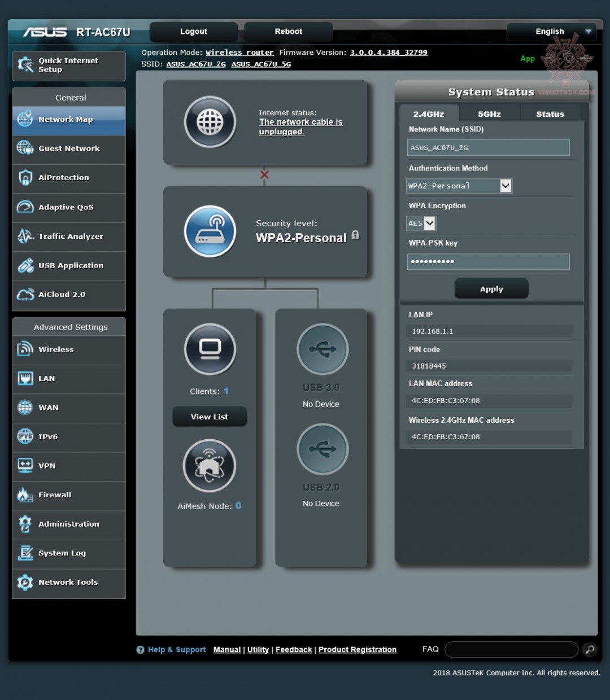Image resolution: width=610 pixels, height=700 pixels.
Task: Switch to the Status tab
Action: pos(550,114)
